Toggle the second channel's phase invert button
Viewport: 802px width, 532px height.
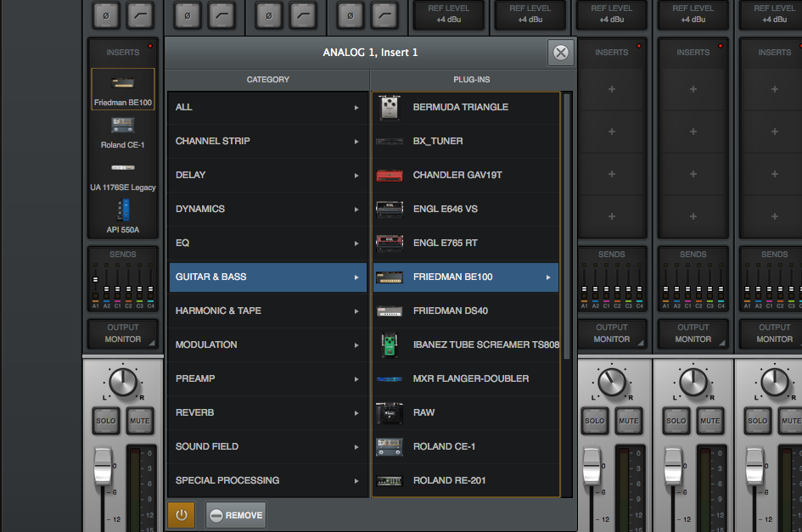pos(188,16)
